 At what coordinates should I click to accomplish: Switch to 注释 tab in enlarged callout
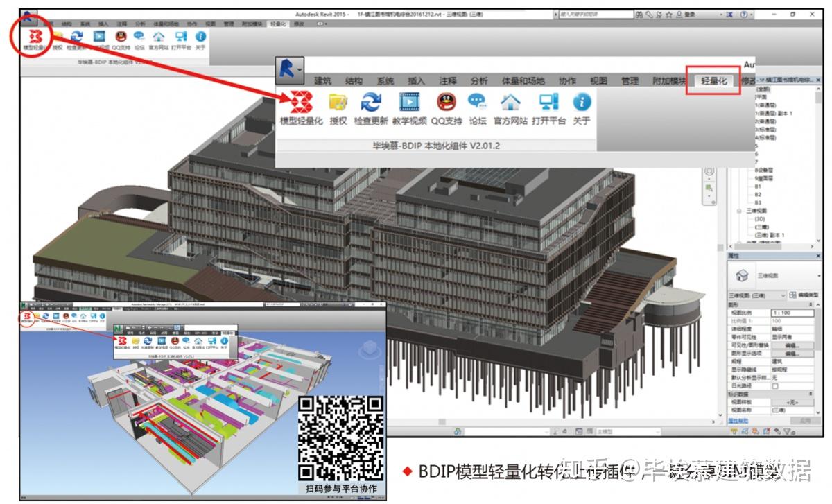click(447, 81)
